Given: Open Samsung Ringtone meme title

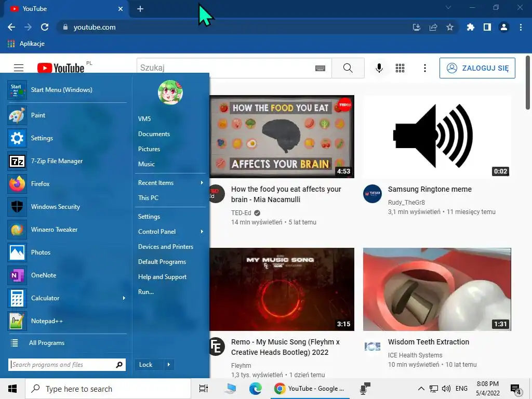Looking at the screenshot, I should point(430,189).
